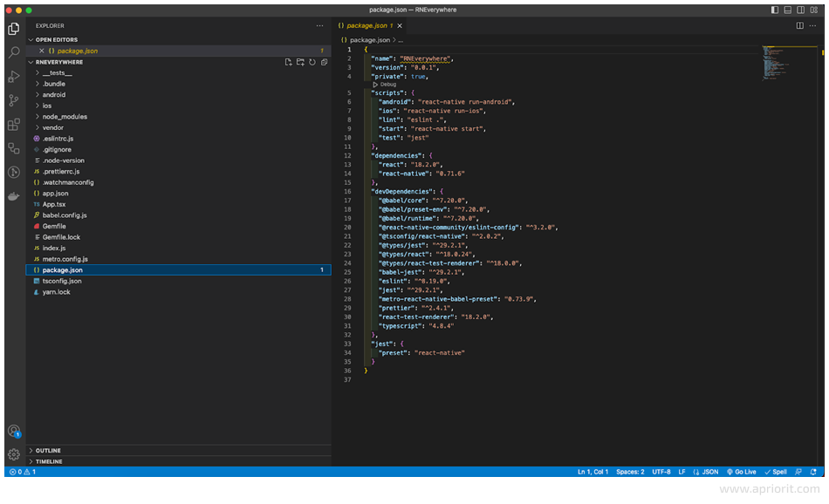This screenshot has height=504, width=829.
Task: Collapse all folders in the explorer
Action: (324, 62)
